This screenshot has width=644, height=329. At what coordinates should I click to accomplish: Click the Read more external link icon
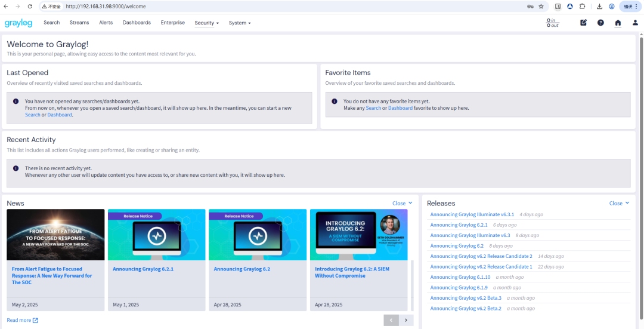point(35,321)
